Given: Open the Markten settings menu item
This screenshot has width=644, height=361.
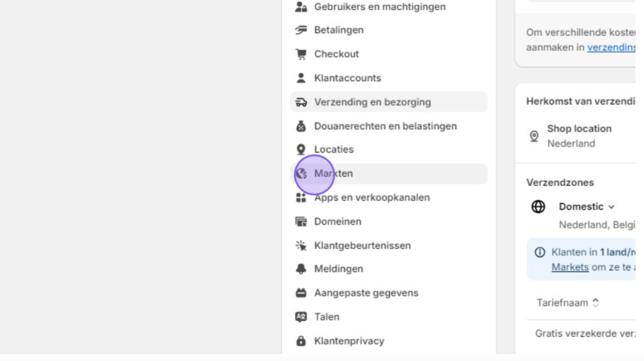Looking at the screenshot, I should [389, 174].
